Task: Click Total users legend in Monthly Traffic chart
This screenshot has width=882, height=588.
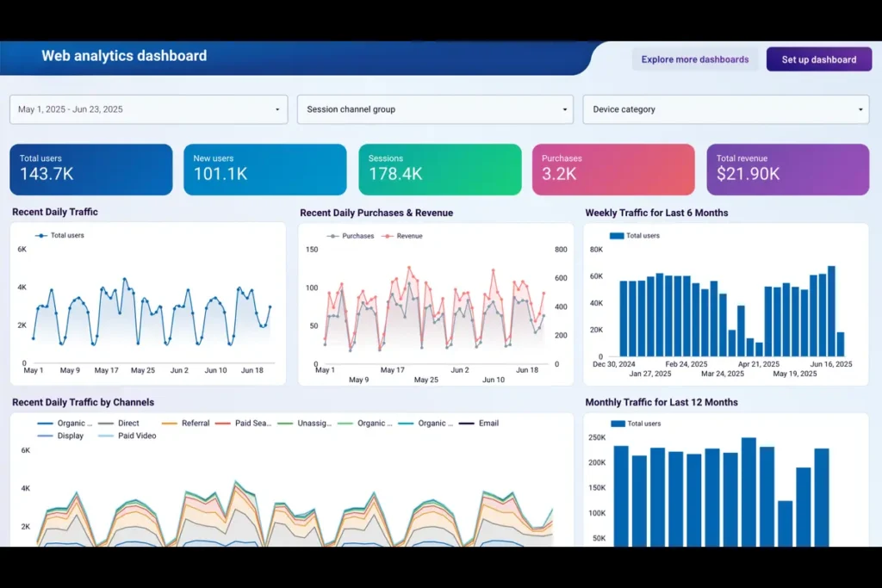Action: [x=618, y=424]
